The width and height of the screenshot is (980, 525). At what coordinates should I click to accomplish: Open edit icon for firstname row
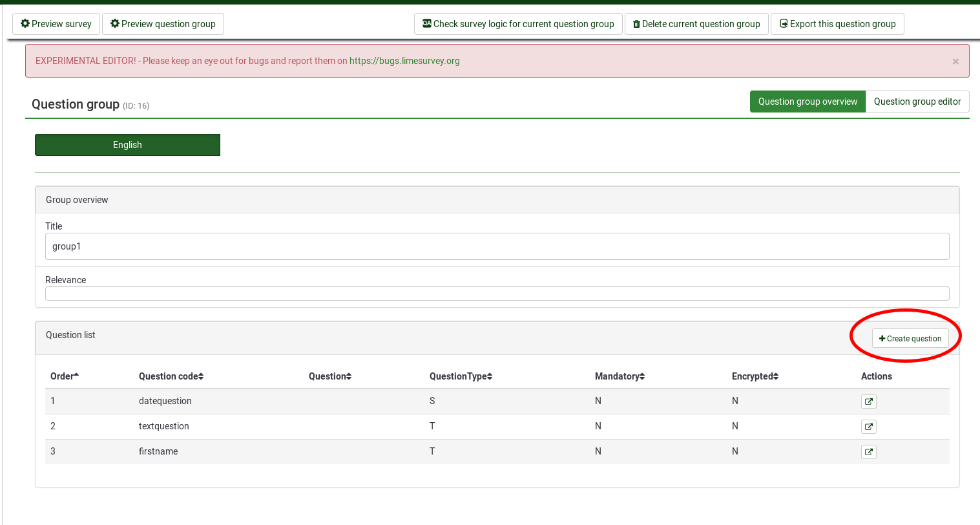coord(869,452)
